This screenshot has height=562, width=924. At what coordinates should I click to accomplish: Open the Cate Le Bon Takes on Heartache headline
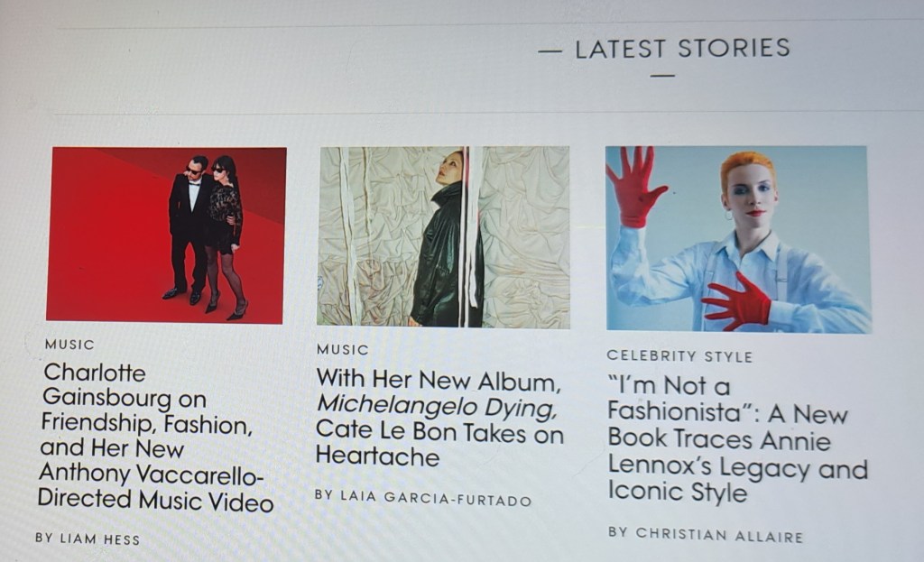tap(439, 418)
